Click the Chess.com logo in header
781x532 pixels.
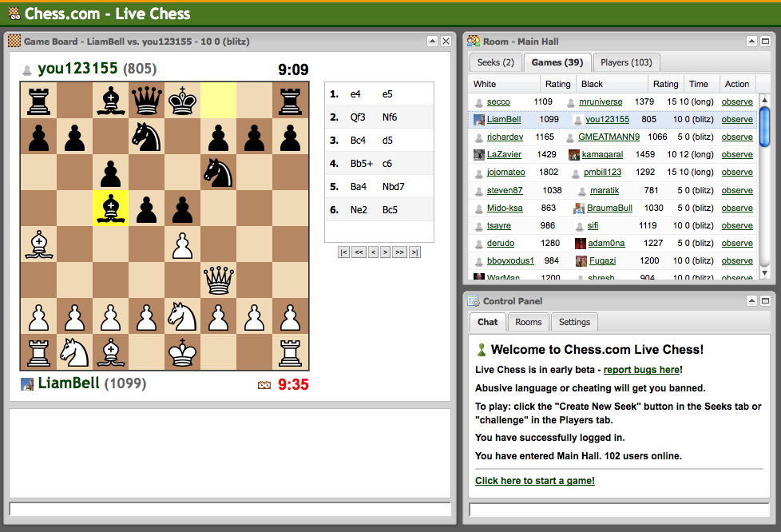[x=14, y=14]
